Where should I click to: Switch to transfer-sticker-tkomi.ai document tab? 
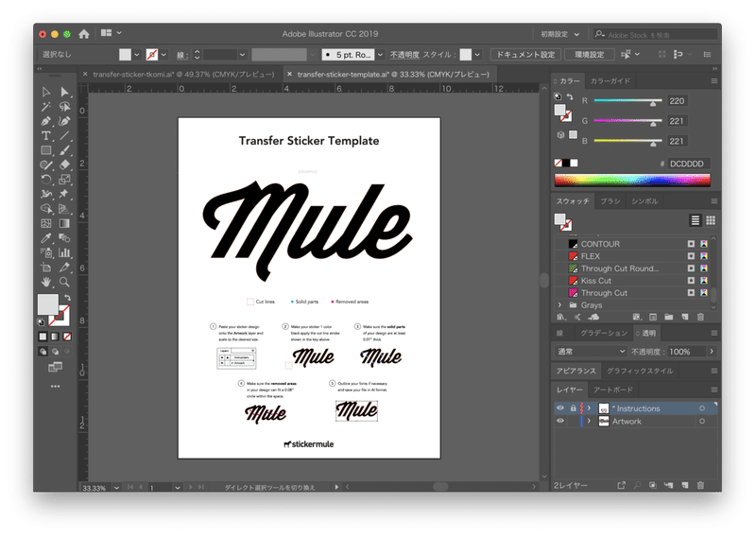point(183,75)
